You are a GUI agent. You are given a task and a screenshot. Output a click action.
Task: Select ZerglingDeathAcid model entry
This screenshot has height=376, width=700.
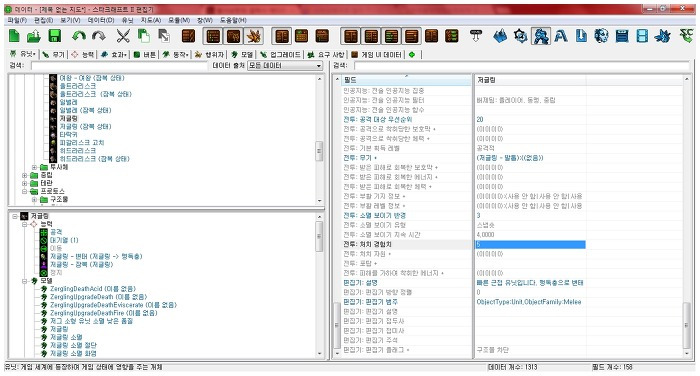tap(92, 289)
